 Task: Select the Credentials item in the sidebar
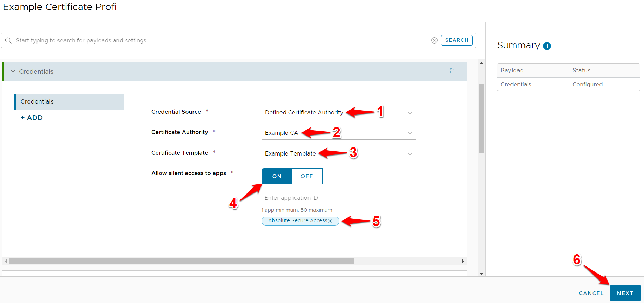[69, 101]
